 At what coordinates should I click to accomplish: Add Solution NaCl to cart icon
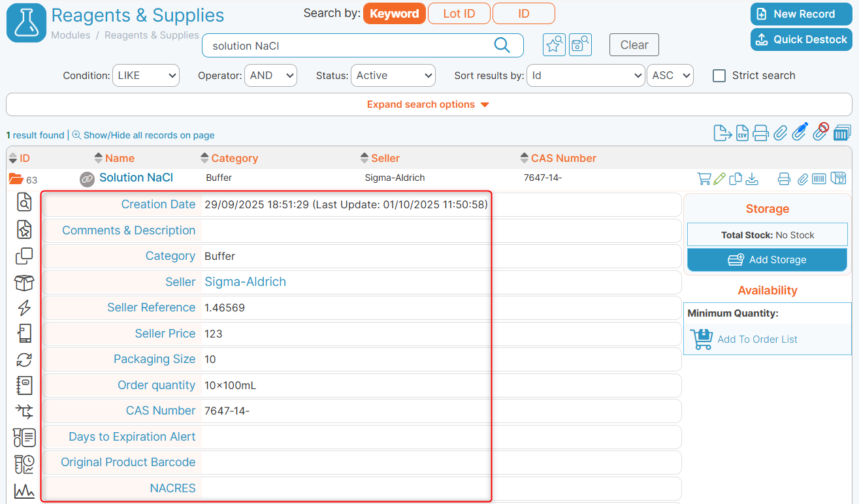(704, 178)
